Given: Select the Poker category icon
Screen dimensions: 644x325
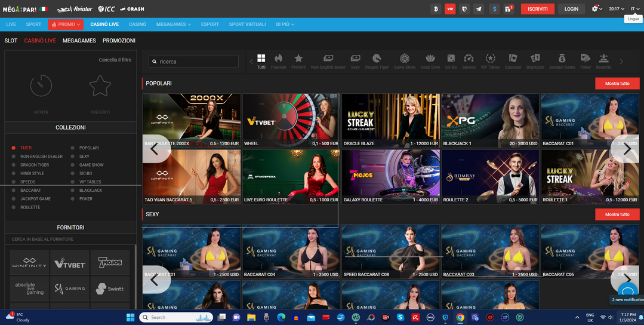Looking at the screenshot, I should (586, 62).
